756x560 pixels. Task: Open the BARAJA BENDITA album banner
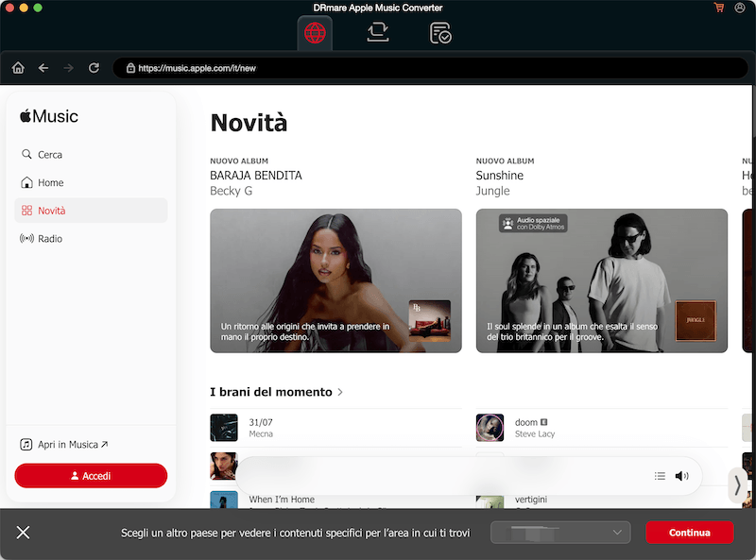pyautogui.click(x=335, y=280)
